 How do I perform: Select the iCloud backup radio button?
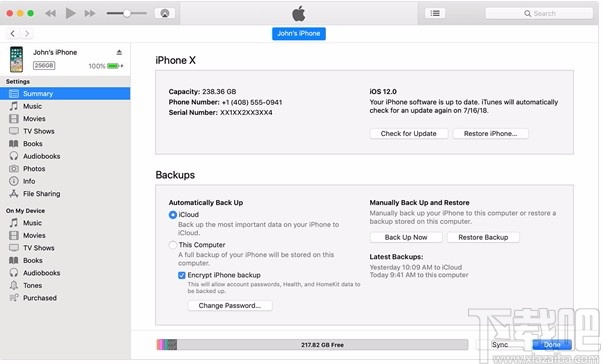[173, 214]
